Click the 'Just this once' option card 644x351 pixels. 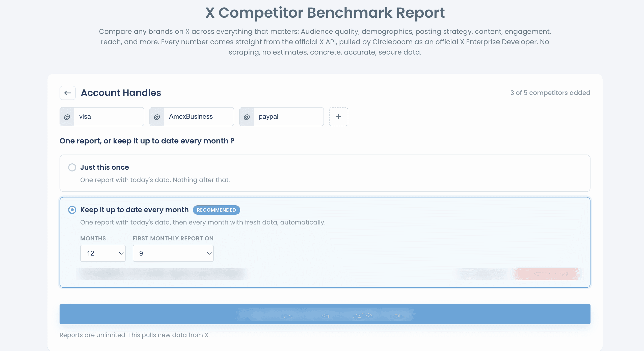tap(325, 173)
